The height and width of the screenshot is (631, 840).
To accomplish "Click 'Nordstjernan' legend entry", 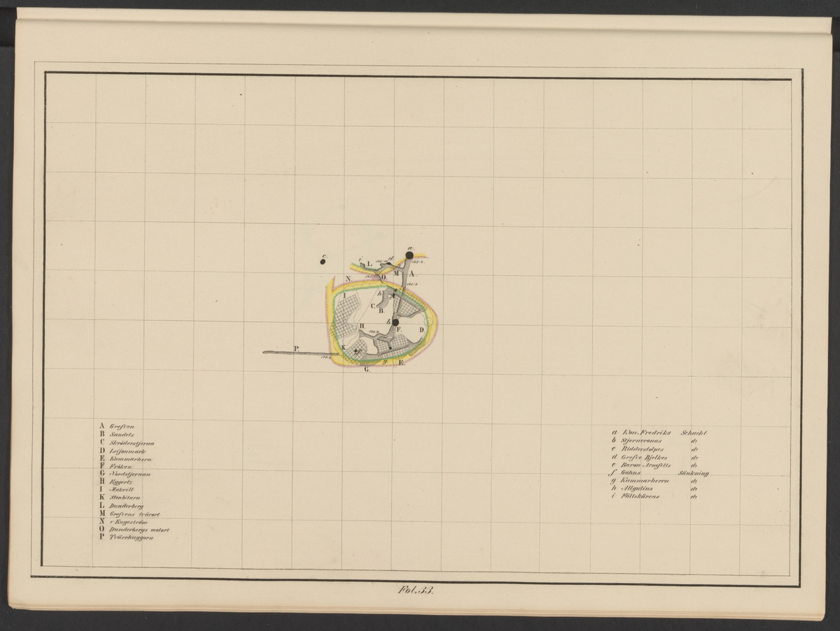I will [x=132, y=475].
